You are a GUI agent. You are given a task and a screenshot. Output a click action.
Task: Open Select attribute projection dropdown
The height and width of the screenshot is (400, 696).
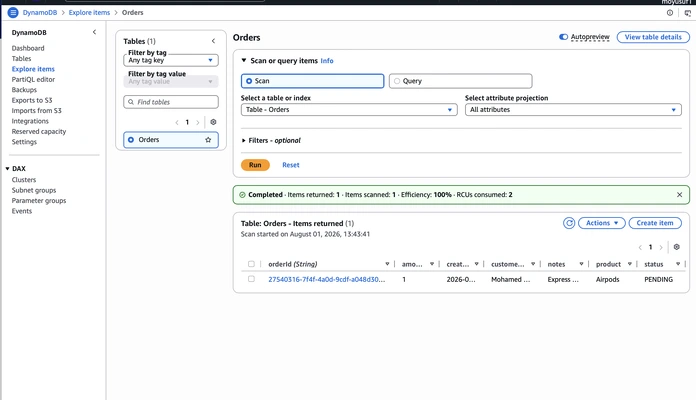click(x=573, y=110)
